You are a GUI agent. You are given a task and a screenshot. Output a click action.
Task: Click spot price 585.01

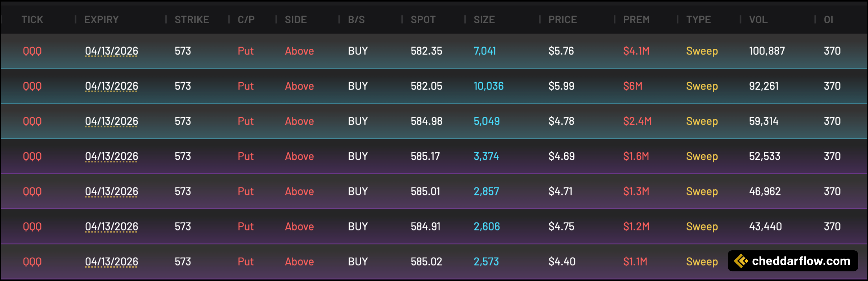425,191
